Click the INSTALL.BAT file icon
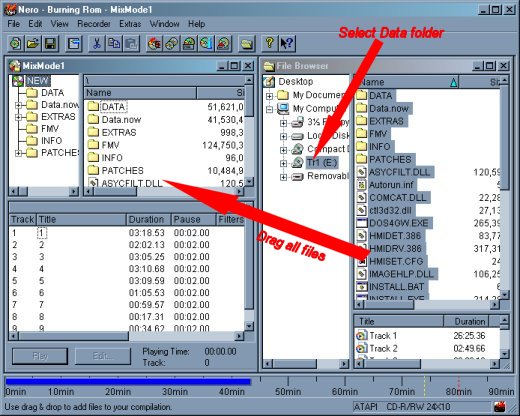Screen dimensions: 520x416 361,287
